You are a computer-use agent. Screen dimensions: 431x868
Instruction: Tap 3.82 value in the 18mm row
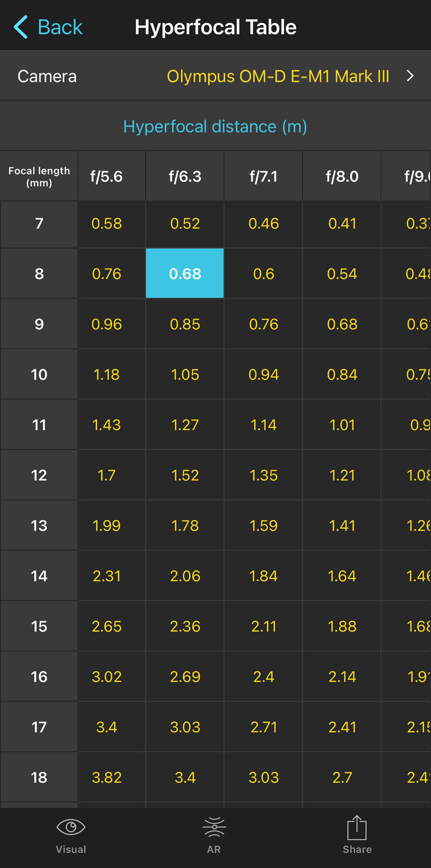pyautogui.click(x=107, y=777)
